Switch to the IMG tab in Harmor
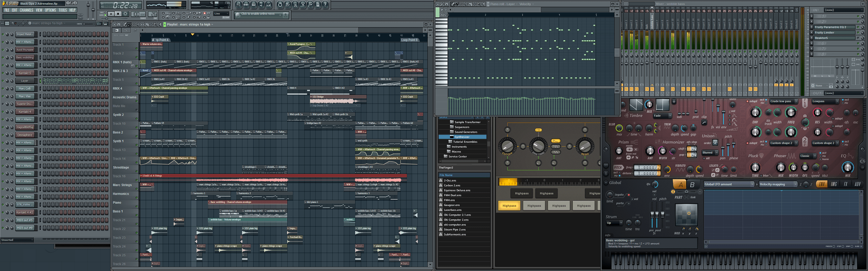This screenshot has width=868, height=271. (834, 184)
